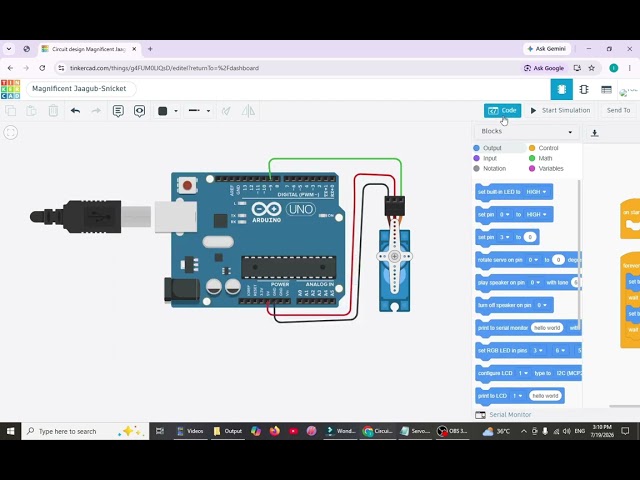Toggle notes visibility eye icon
Viewport: 640px width, 480px height.
coord(140,111)
